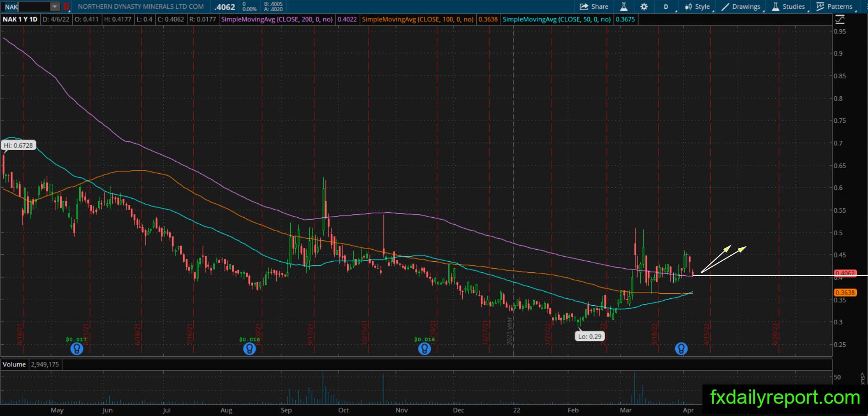Click the range value R: 0.0177

click(203, 19)
